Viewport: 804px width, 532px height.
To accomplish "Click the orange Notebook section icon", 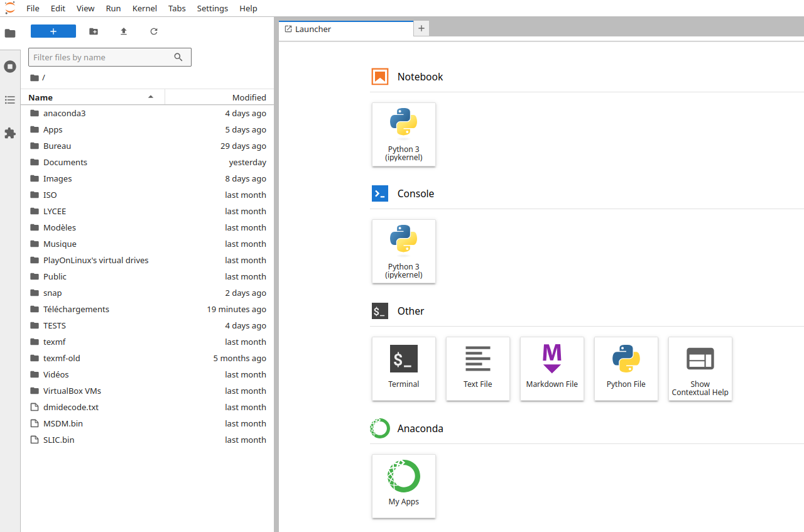I will pos(380,77).
